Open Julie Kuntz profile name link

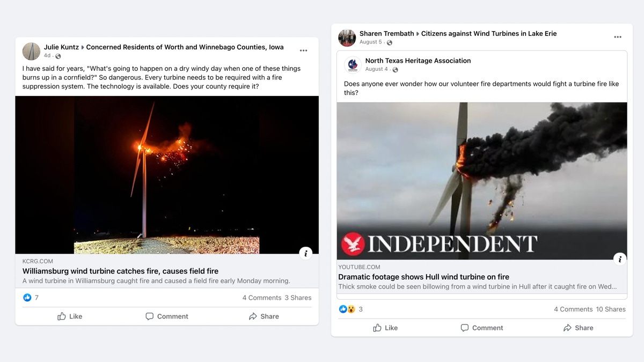coord(61,47)
